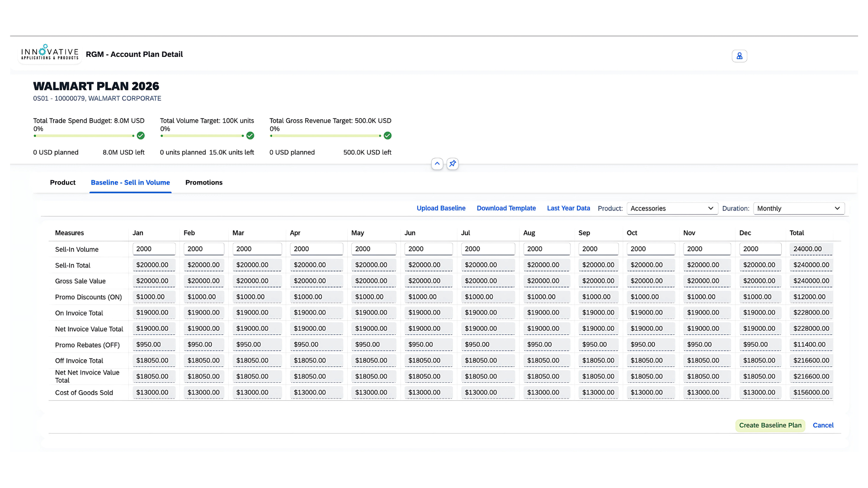Click Net Net Invoice Value Total label
Screen dimensions: 868x488
tap(87, 376)
